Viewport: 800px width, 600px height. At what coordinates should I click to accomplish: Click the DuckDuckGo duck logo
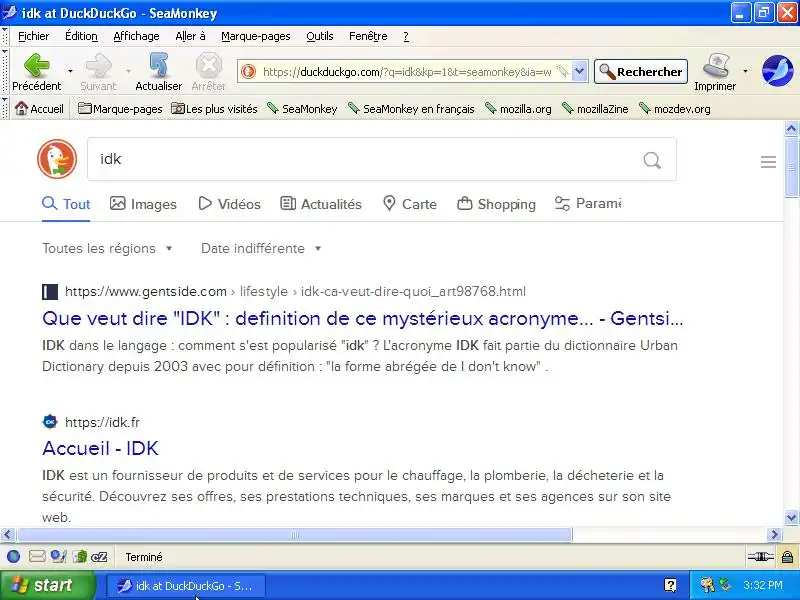point(57,159)
